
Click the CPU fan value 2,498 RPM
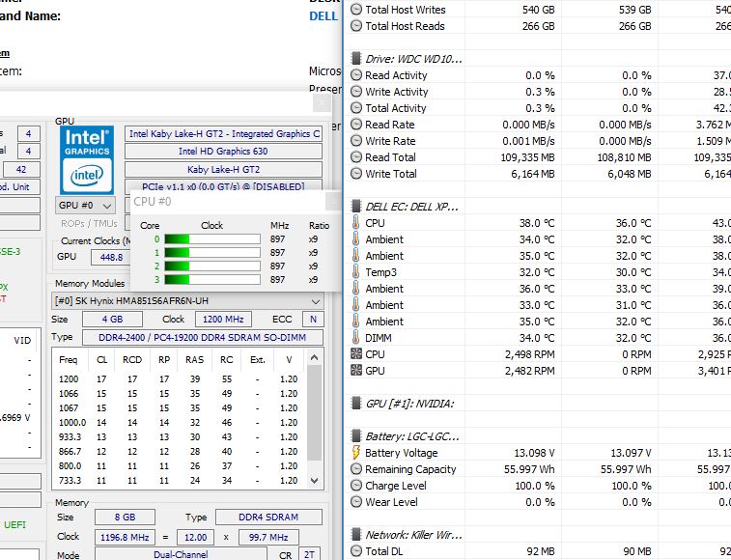[x=529, y=354]
